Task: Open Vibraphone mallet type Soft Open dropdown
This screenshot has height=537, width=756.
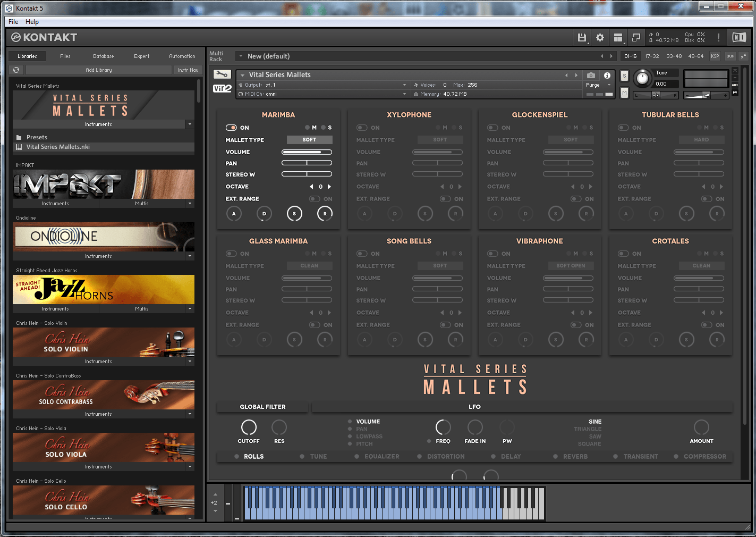Action: (x=571, y=266)
